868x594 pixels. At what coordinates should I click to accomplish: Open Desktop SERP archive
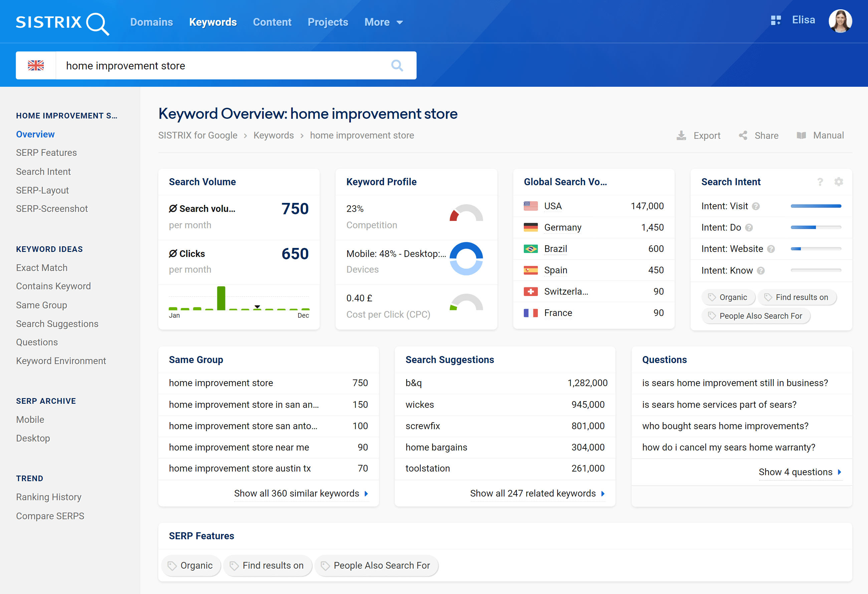pos(33,438)
